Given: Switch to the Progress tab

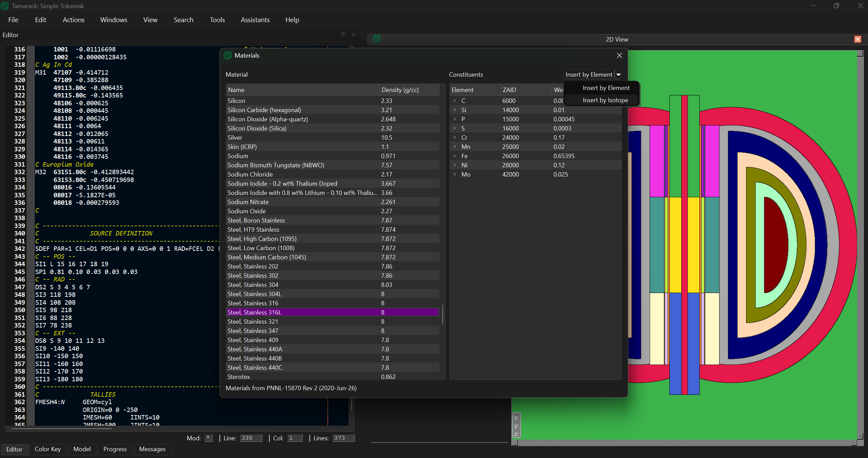Looking at the screenshot, I should tap(115, 449).
